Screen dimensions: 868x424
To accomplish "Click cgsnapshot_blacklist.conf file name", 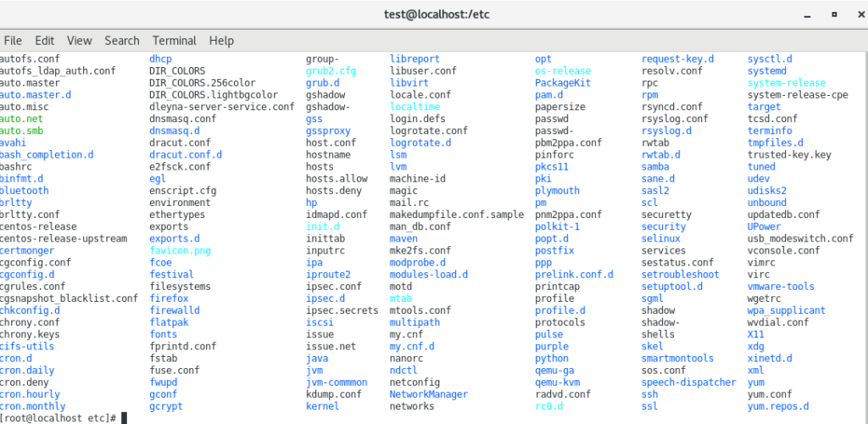I will pyautogui.click(x=69, y=298).
